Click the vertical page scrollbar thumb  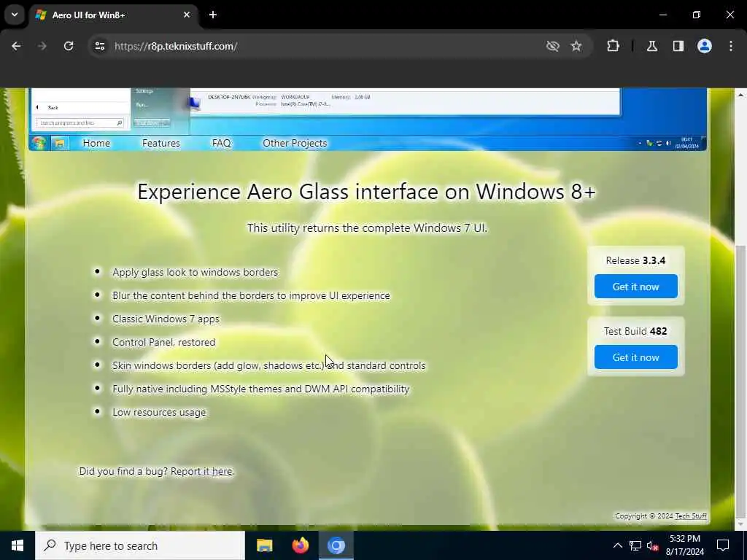coord(740,381)
